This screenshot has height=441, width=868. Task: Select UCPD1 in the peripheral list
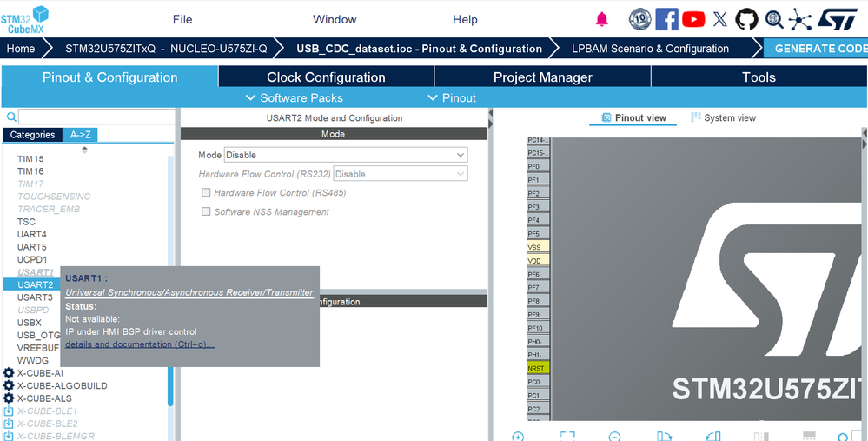pos(32,259)
